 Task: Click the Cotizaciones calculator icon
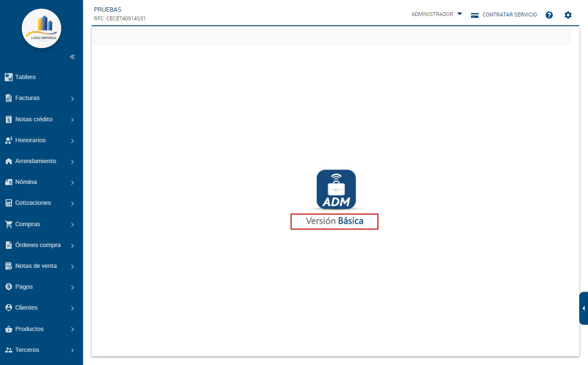[x=8, y=203]
